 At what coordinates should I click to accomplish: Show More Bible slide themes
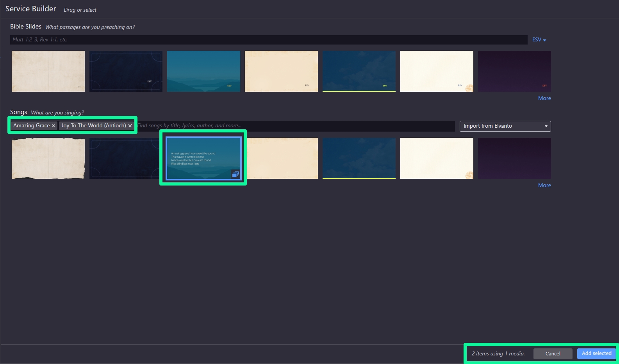[544, 98]
